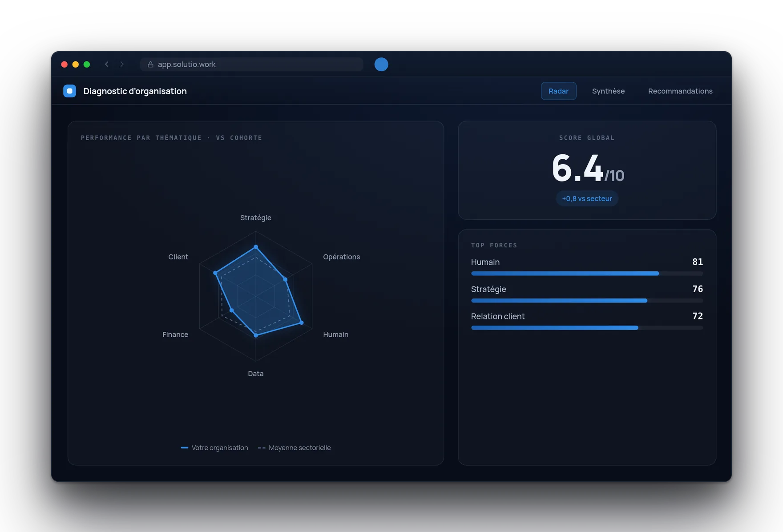
Task: Click the app.solutio.work address field
Action: (252, 64)
